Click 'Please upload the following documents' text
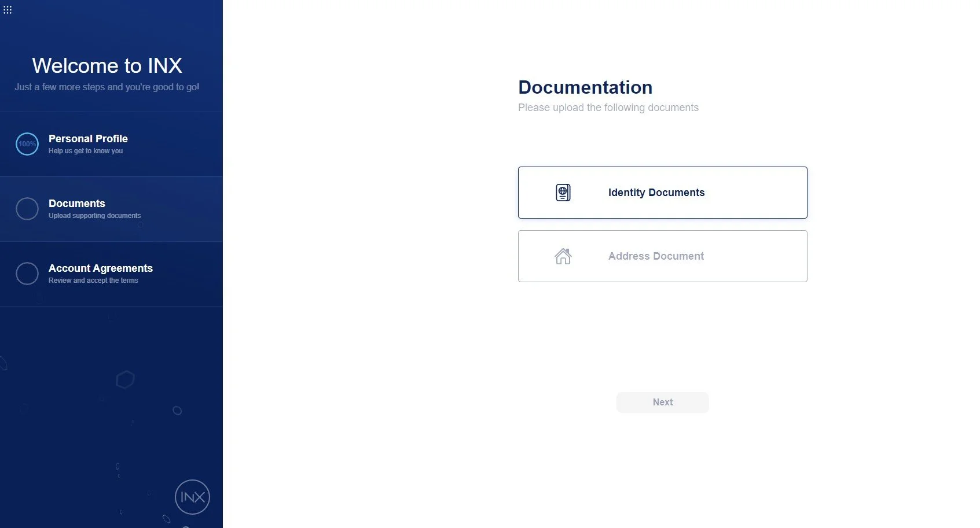The height and width of the screenshot is (528, 980). tap(608, 108)
